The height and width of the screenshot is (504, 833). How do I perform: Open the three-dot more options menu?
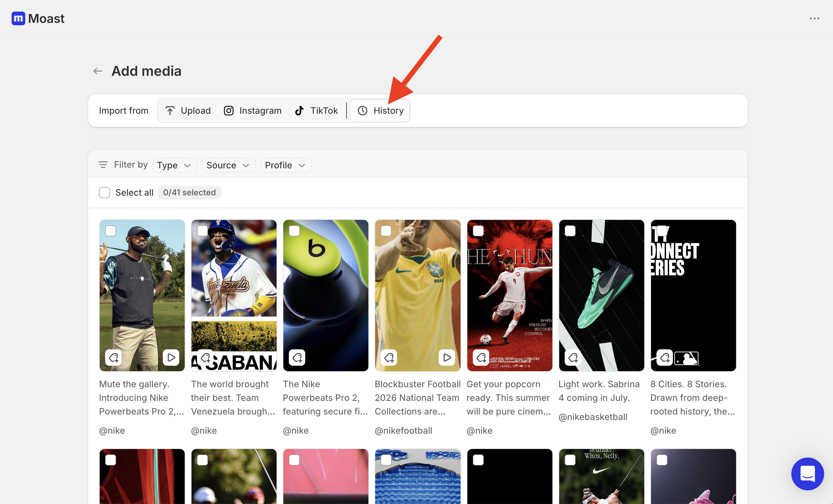coord(814,18)
